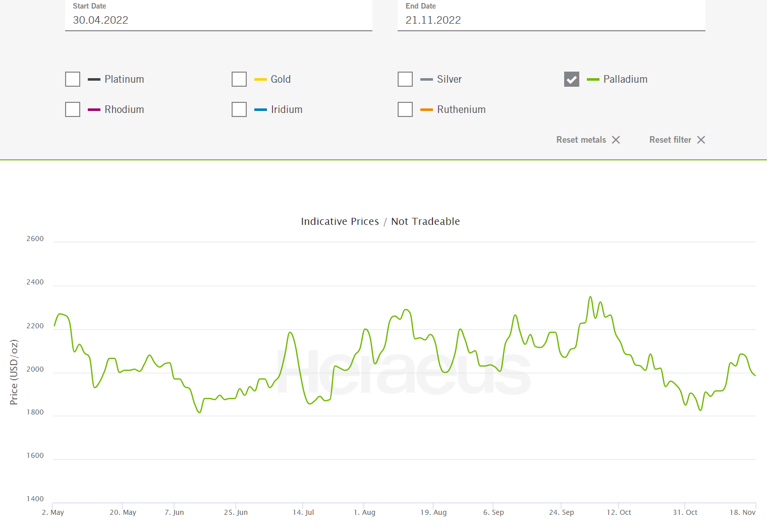This screenshot has width=767, height=532.
Task: Click the Palladium green color swatch
Action: [593, 79]
